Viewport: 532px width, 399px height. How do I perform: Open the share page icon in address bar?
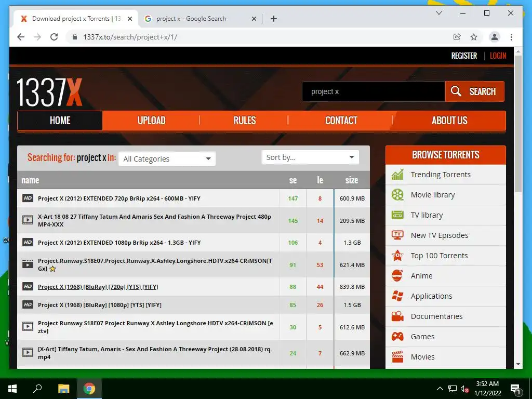point(457,37)
